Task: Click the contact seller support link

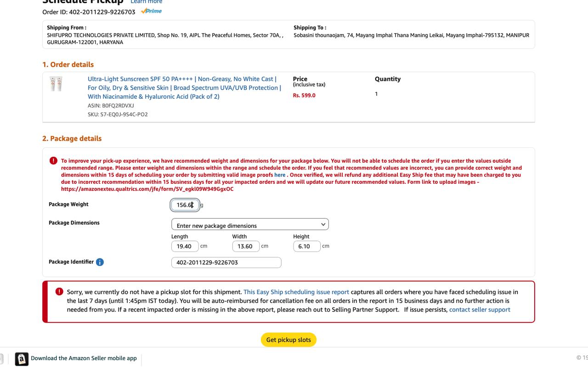Action: [x=480, y=310]
